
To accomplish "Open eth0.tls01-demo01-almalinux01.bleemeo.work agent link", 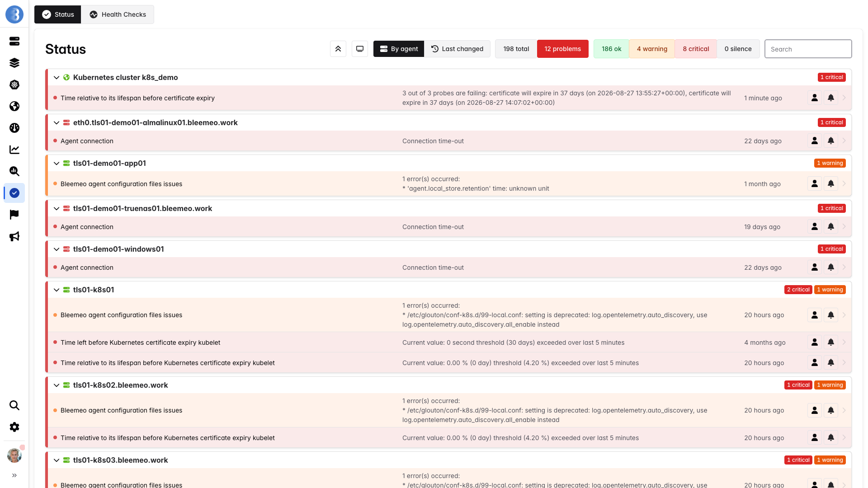I will pos(155,123).
